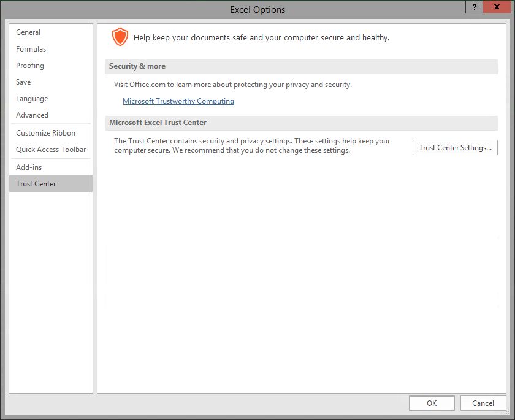Open the General options category
Image resolution: width=515 pixels, height=420 pixels.
point(51,32)
